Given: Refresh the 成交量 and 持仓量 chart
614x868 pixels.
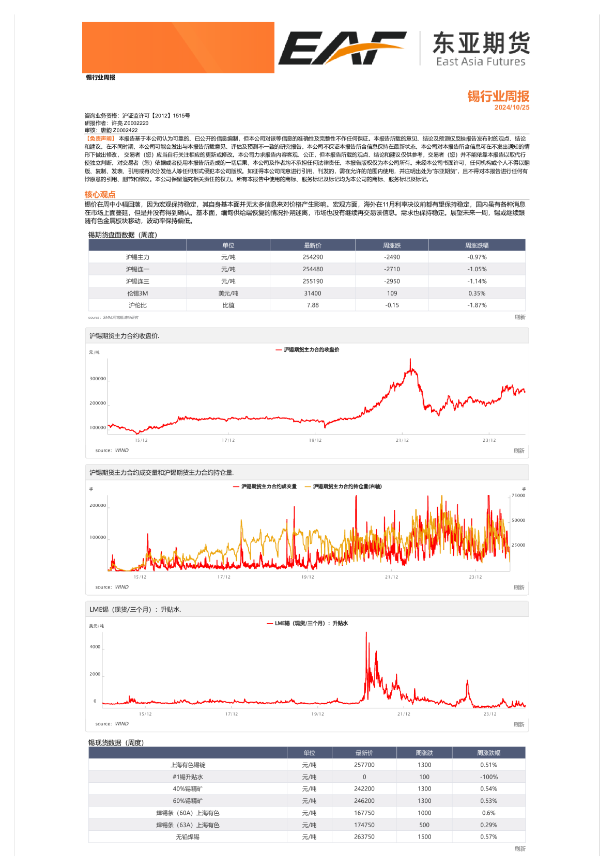Looking at the screenshot, I should point(519,587).
